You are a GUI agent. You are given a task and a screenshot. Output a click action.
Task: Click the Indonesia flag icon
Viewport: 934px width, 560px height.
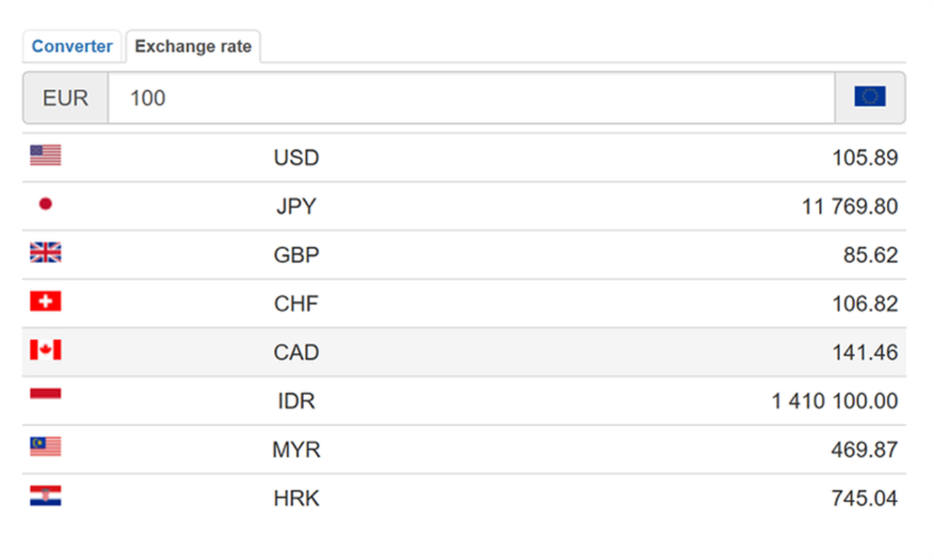[46, 394]
